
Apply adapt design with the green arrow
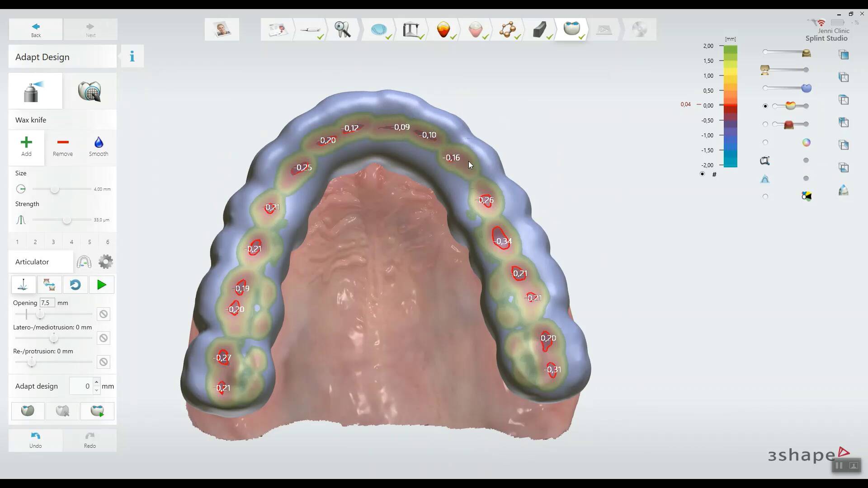point(97,411)
